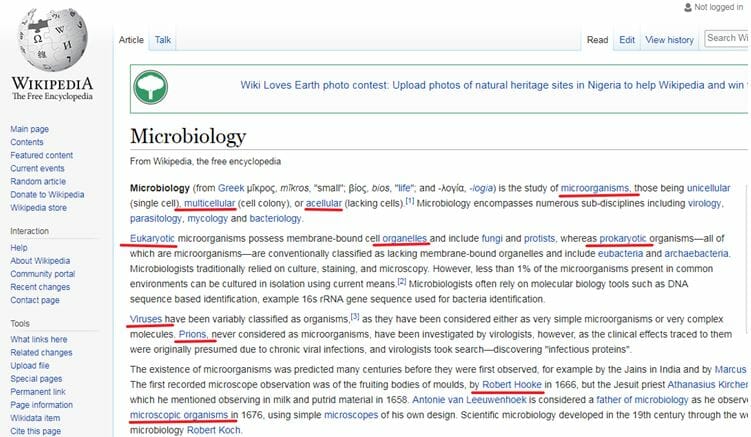Follow the virology link
The height and width of the screenshot is (437, 751).
704,203
